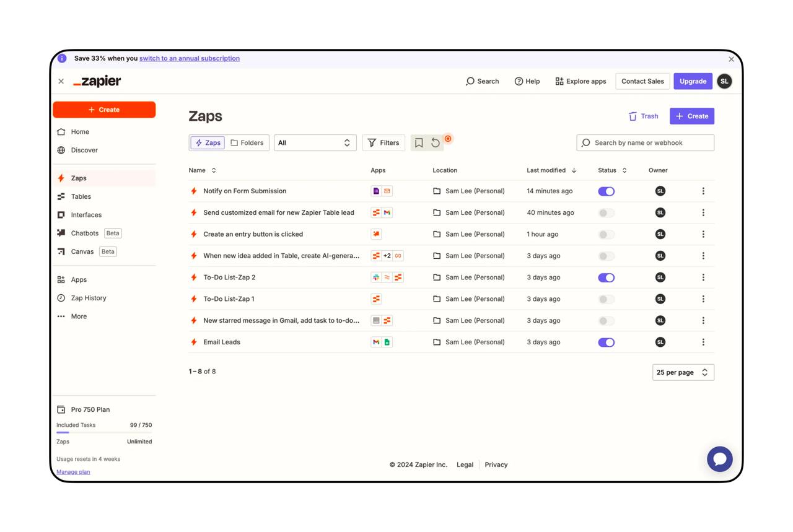Image resolution: width=793 pixels, height=532 pixels.
Task: Open more options for Create an entry button zap
Action: (x=703, y=234)
